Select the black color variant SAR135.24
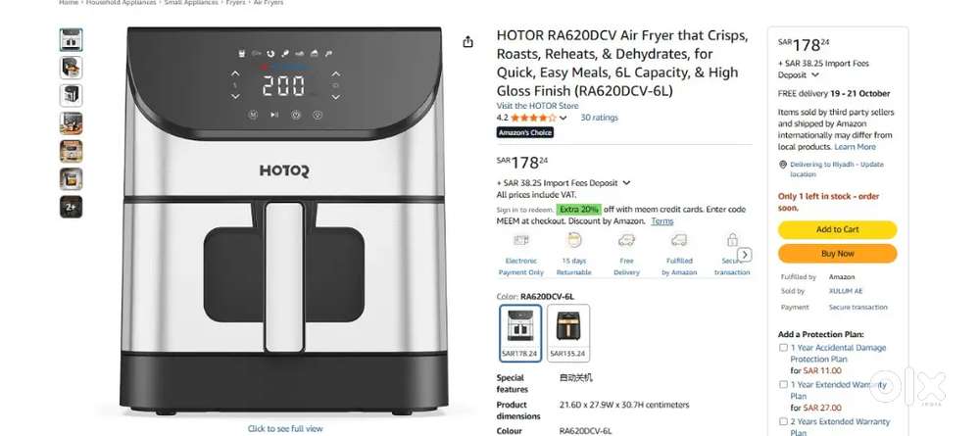Image resolution: width=980 pixels, height=436 pixels. [568, 333]
